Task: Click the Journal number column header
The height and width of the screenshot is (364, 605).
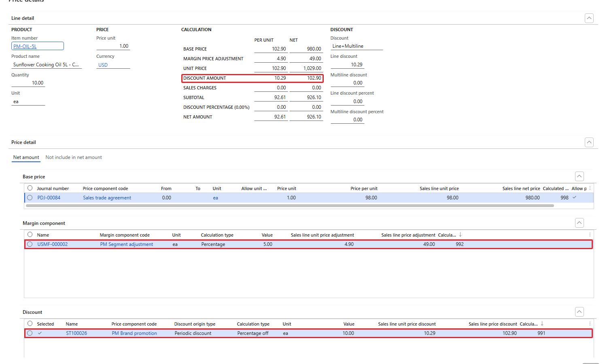Action: (53, 188)
